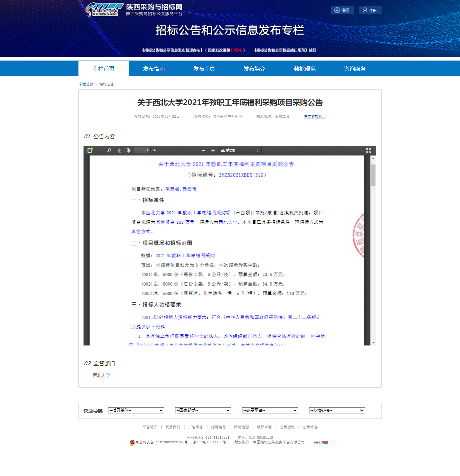Open the 自动缩放 zoom level dropdown
The image size is (460, 476).
240,150
